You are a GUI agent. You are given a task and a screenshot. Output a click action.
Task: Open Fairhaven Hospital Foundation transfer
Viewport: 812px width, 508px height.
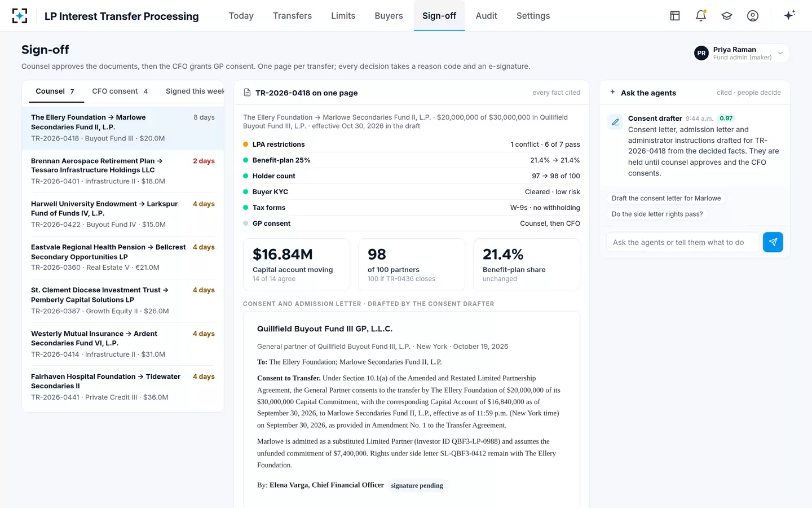pos(123,387)
